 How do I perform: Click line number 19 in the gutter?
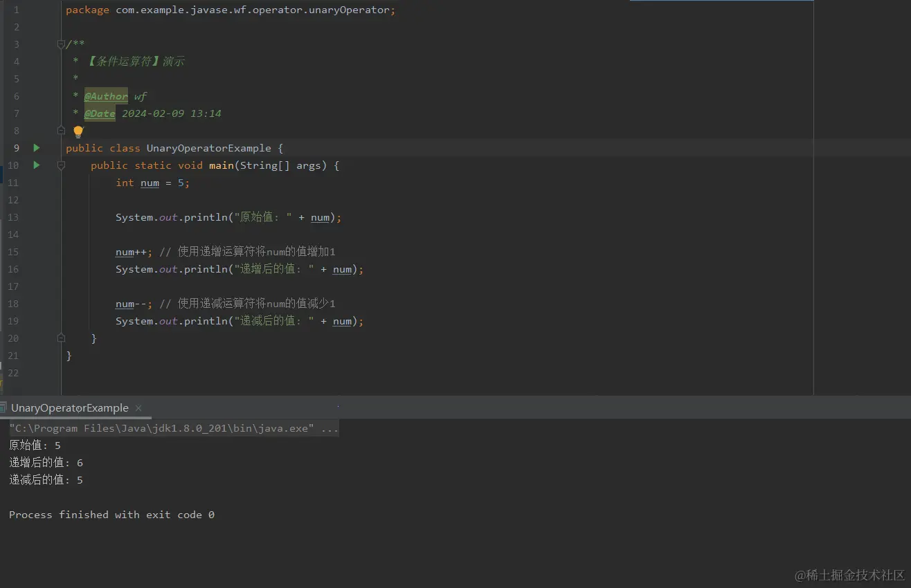click(13, 321)
